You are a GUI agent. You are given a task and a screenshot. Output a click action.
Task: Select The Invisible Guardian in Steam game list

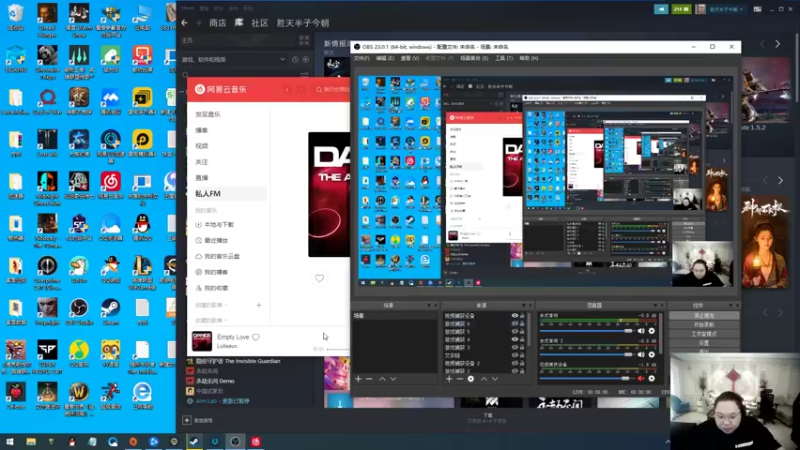coord(234,361)
